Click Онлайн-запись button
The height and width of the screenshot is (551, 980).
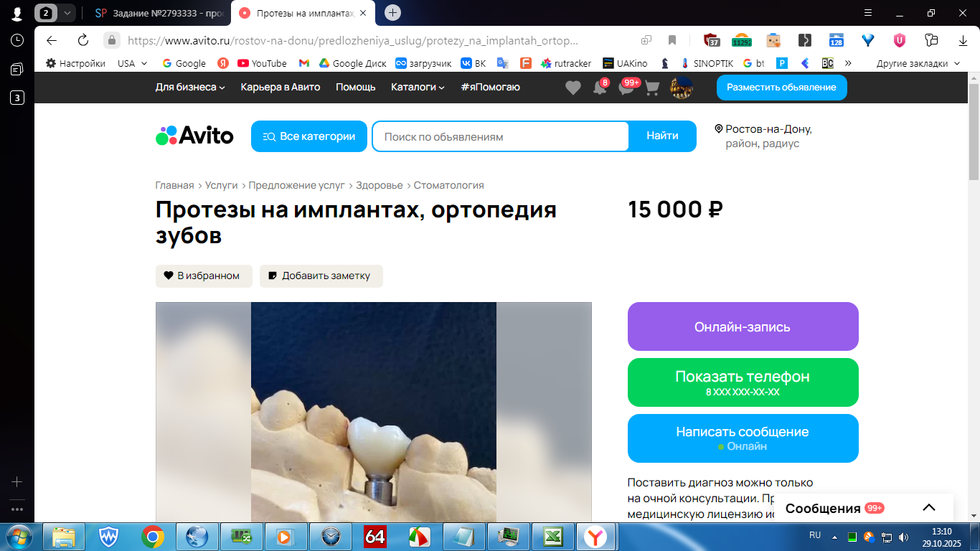tap(743, 326)
